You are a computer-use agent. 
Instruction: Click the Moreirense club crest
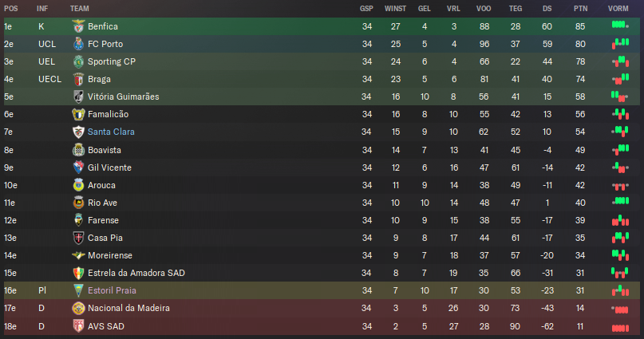point(78,255)
